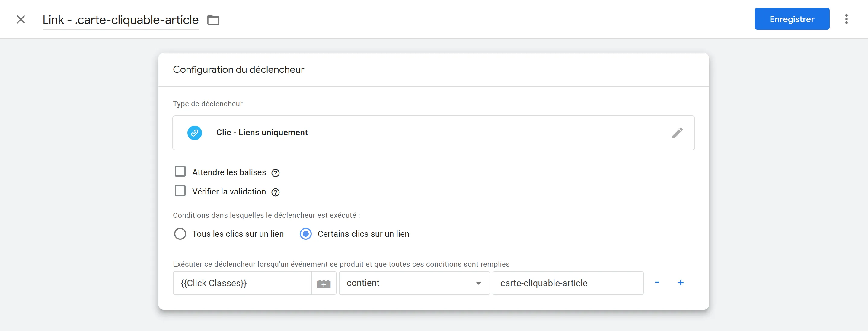This screenshot has width=868, height=331.
Task: Open the contient operator dropdown
Action: [x=414, y=283]
